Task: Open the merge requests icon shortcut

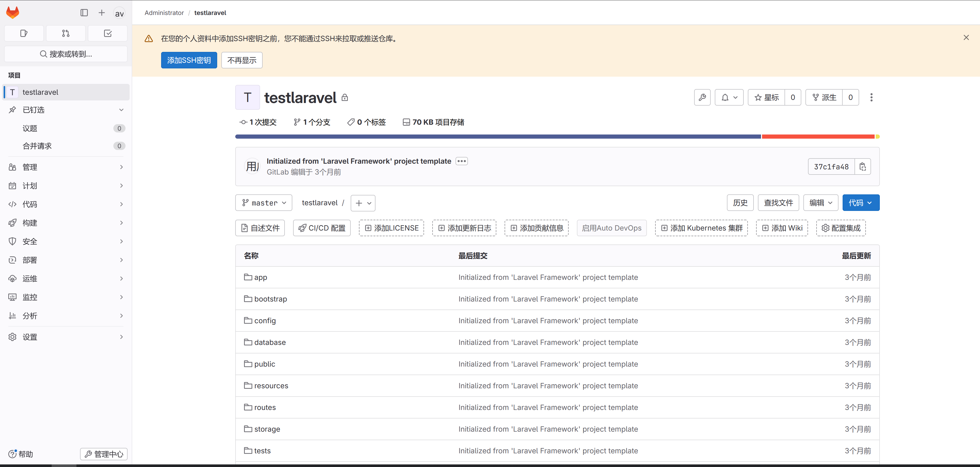Action: pos(65,34)
